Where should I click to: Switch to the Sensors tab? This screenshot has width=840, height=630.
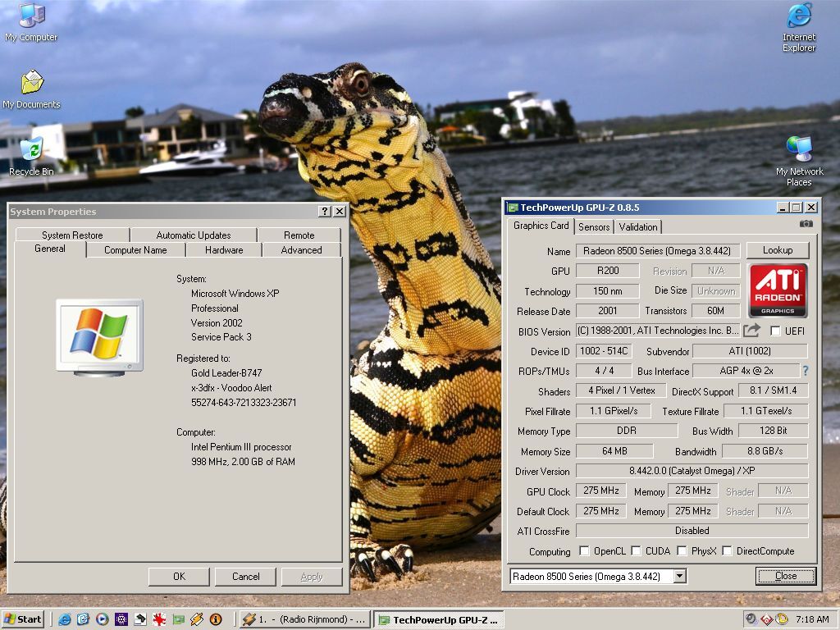pyautogui.click(x=594, y=227)
